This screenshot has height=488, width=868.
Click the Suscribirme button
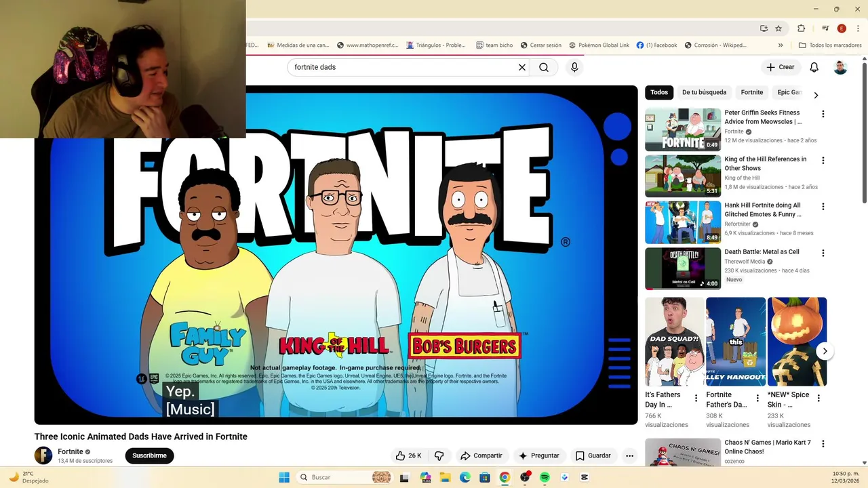[x=149, y=455]
